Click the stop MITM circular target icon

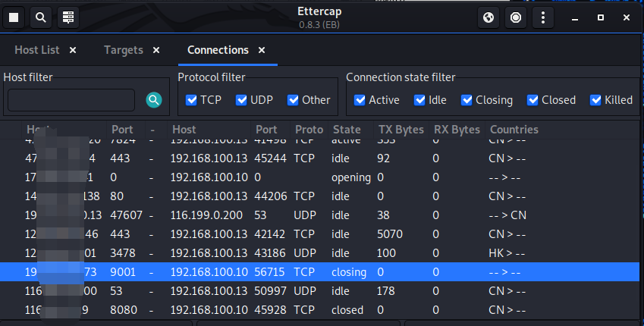(x=516, y=17)
